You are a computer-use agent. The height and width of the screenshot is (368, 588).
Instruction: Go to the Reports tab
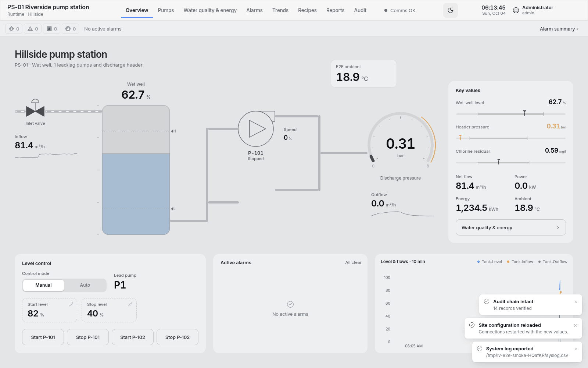coord(336,10)
